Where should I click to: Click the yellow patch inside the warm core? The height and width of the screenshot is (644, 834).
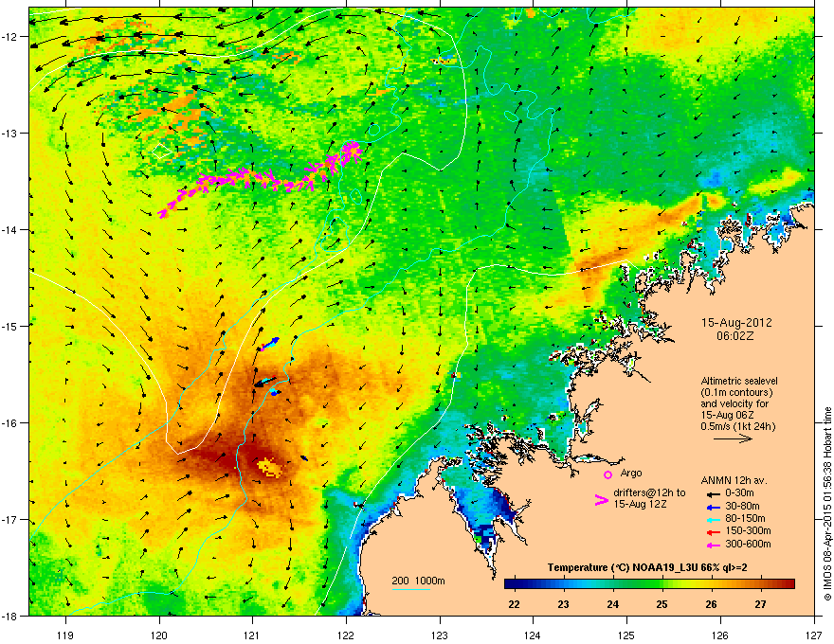[x=270, y=467]
